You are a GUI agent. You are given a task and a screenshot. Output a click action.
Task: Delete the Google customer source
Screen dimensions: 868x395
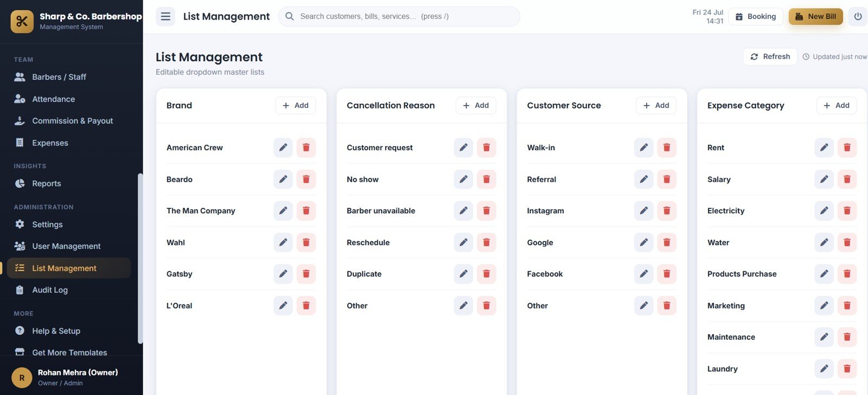(x=667, y=243)
